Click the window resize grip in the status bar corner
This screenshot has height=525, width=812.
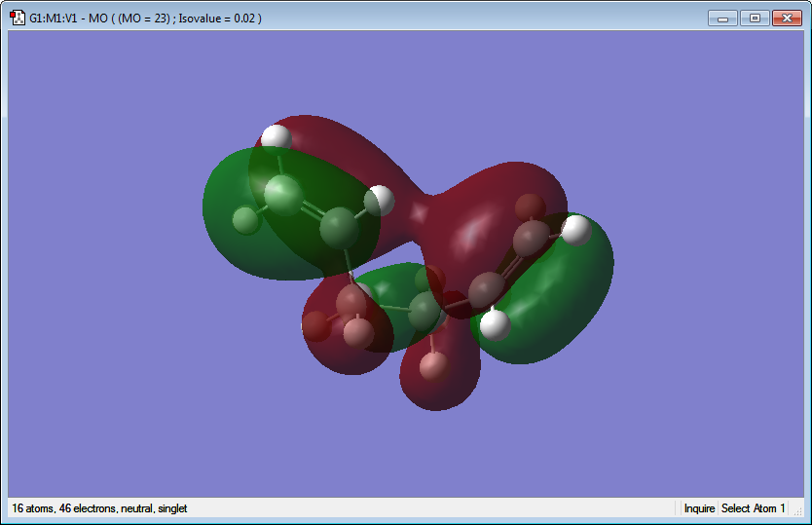799,511
